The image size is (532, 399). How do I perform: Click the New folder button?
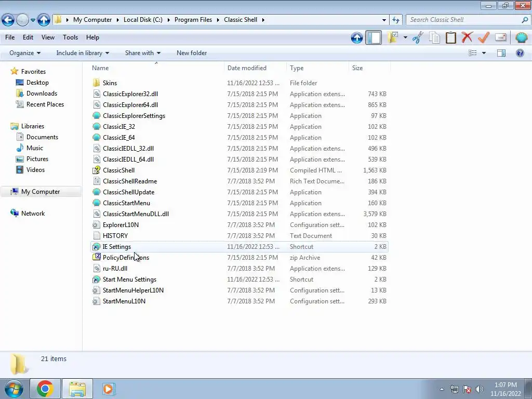pos(192,53)
